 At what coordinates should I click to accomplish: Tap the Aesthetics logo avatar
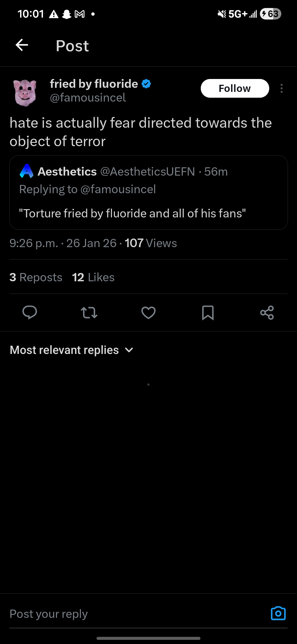tap(27, 171)
